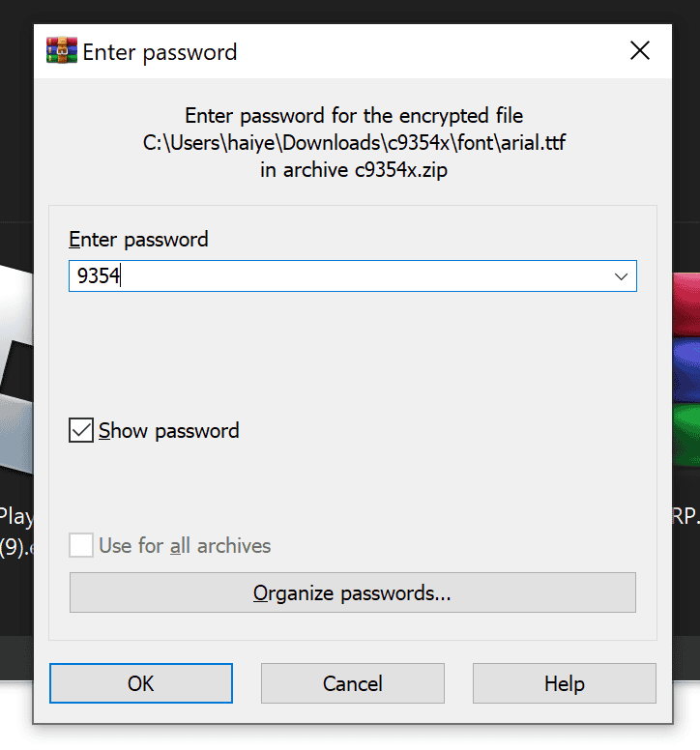Viewport: 700px width, 750px height.
Task: Click inside the password text field
Action: [x=338, y=276]
